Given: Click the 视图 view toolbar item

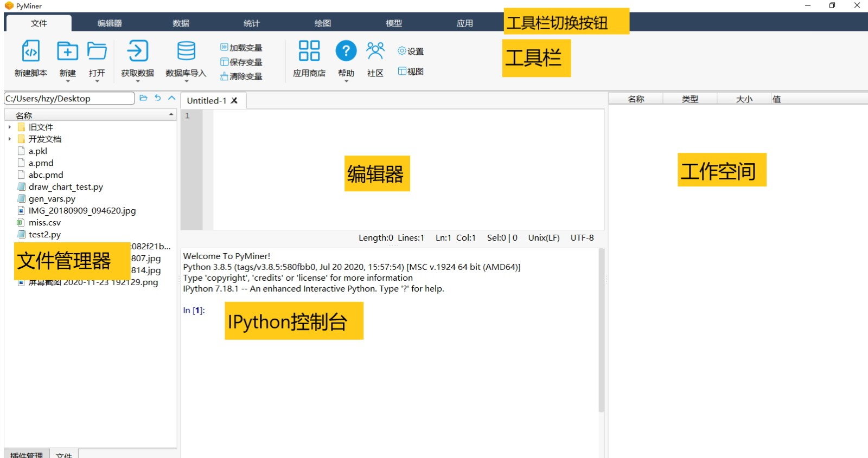Looking at the screenshot, I should (x=411, y=71).
